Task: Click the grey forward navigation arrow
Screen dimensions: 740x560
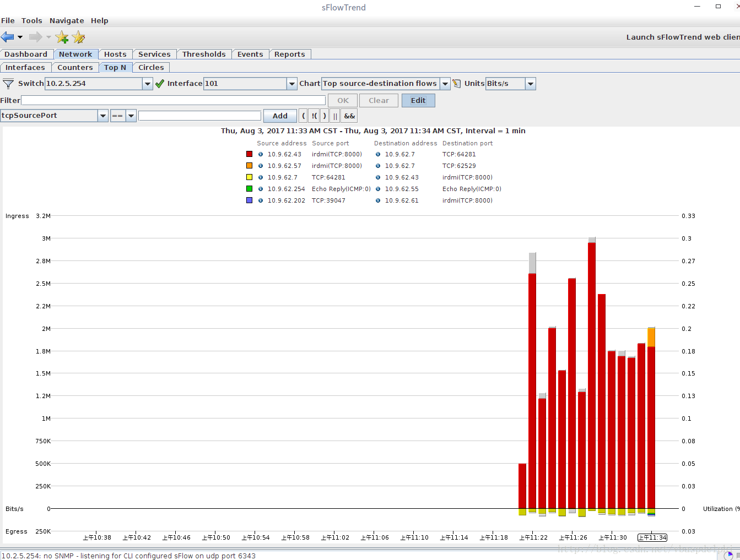Action: tap(35, 37)
